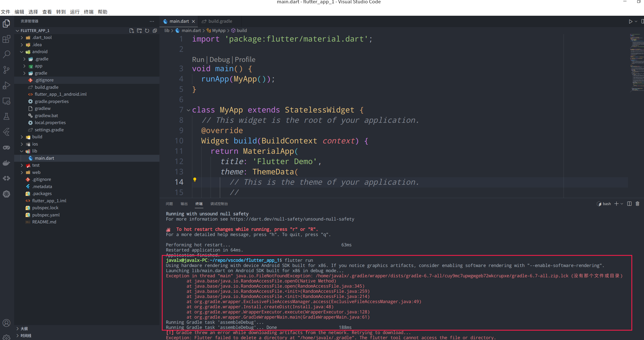644x340 pixels.
Task: Expand the android app folder
Action: click(25, 66)
